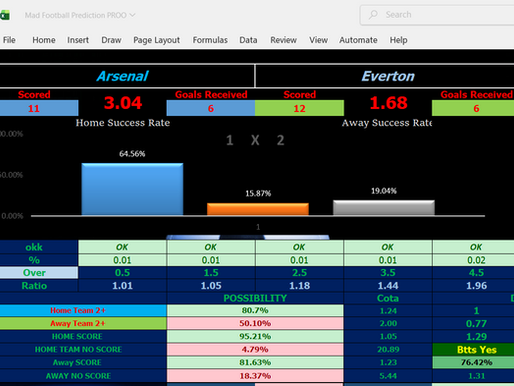Image resolution: width=514 pixels, height=386 pixels.
Task: Select Arsenal's Goals Received value 6
Action: pyautogui.click(x=211, y=108)
